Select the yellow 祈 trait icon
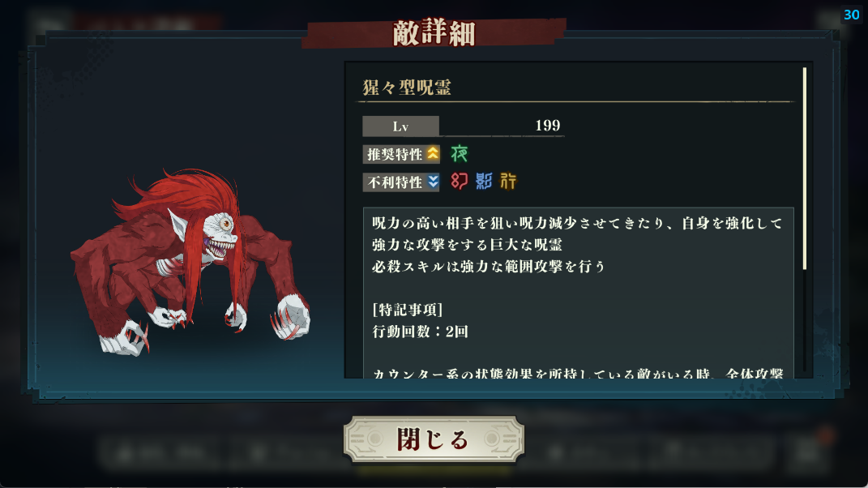This screenshot has width=868, height=488. [x=508, y=181]
